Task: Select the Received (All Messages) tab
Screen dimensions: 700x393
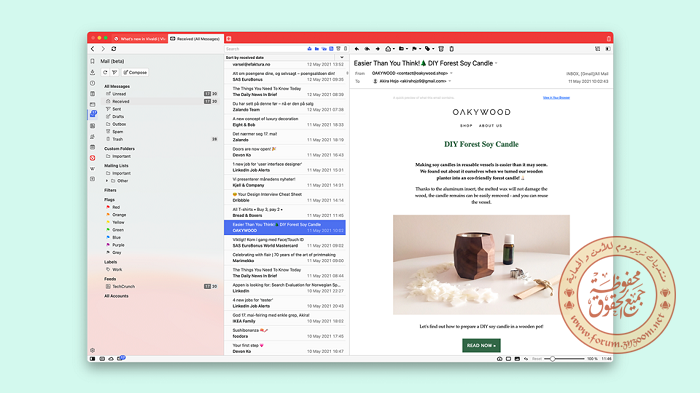Action: (195, 39)
